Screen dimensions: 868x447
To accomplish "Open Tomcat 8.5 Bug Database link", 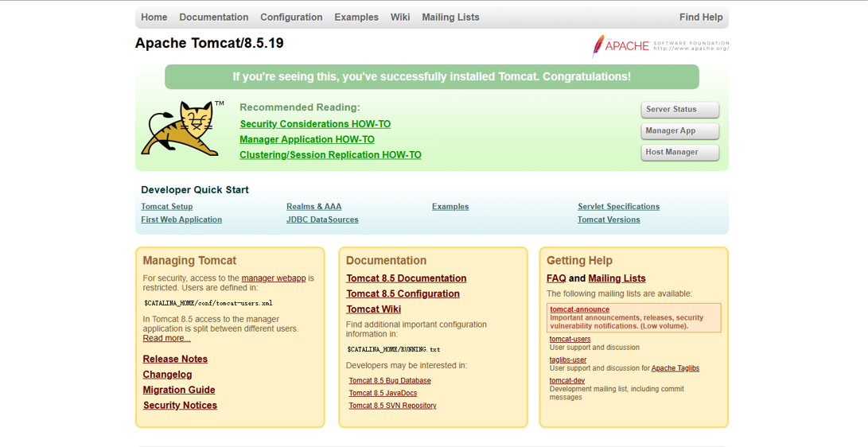I will point(390,381).
